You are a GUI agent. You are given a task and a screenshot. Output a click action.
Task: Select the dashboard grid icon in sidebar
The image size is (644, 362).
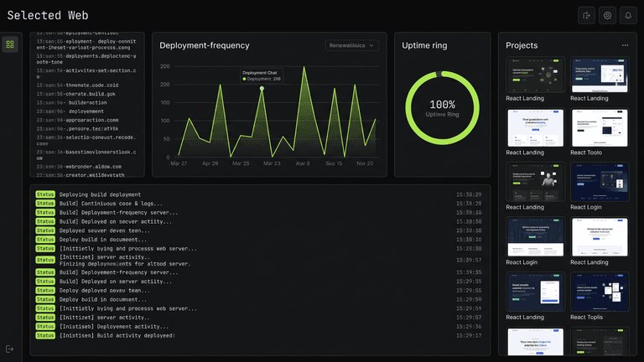[10, 44]
